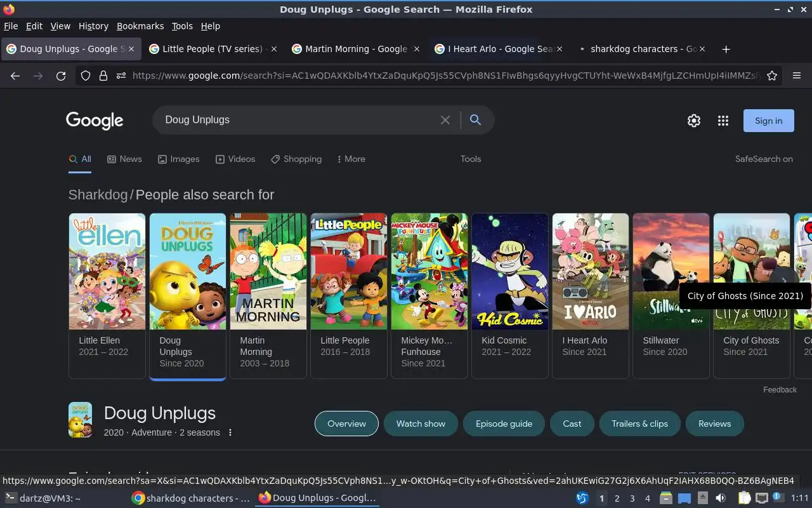
Task: Click the blue bird application launcher icon
Action: 582,498
